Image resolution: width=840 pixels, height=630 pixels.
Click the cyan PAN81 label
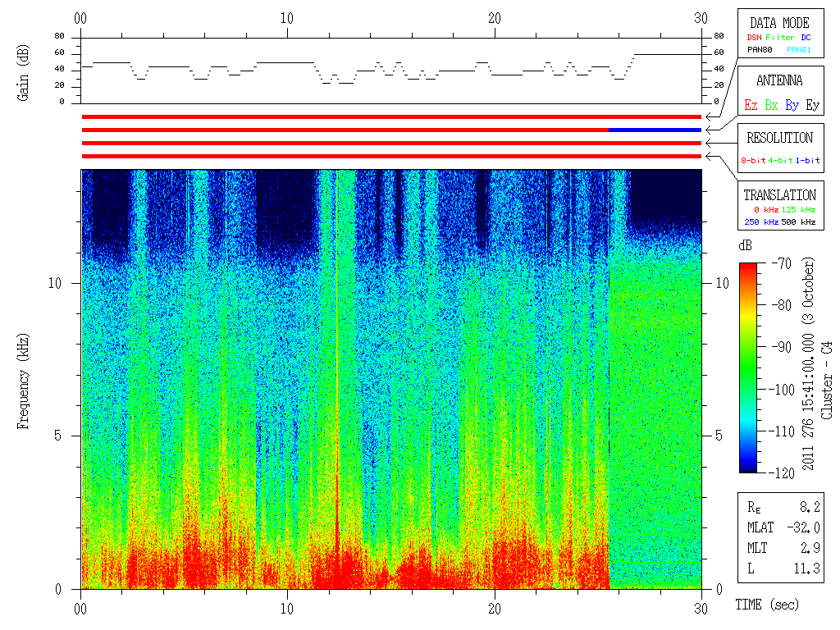[x=799, y=50]
